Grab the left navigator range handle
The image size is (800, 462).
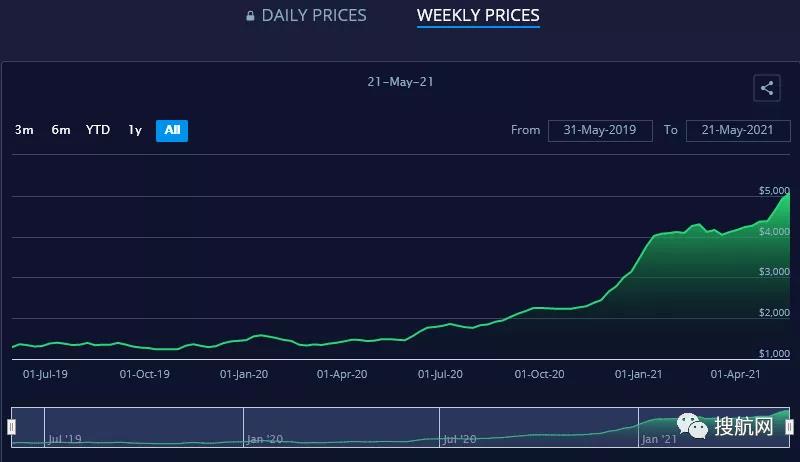pos(11,427)
